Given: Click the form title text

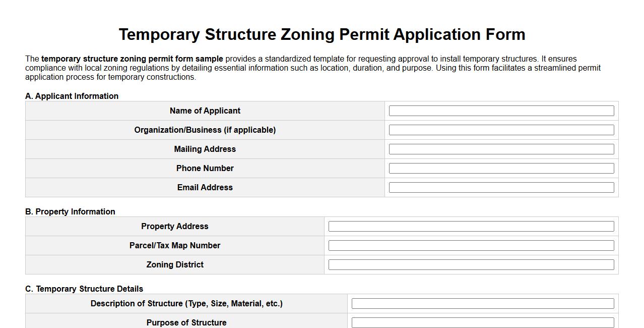Looking at the screenshot, I should click(322, 34).
